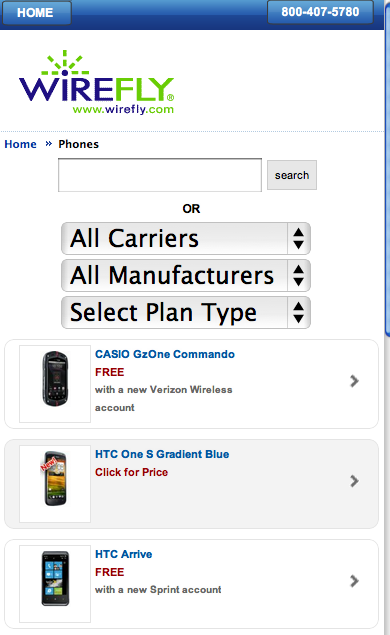Open the CASIO GzOne Commando phone image
This screenshot has height=635, width=390.
pyautogui.click(x=55, y=384)
